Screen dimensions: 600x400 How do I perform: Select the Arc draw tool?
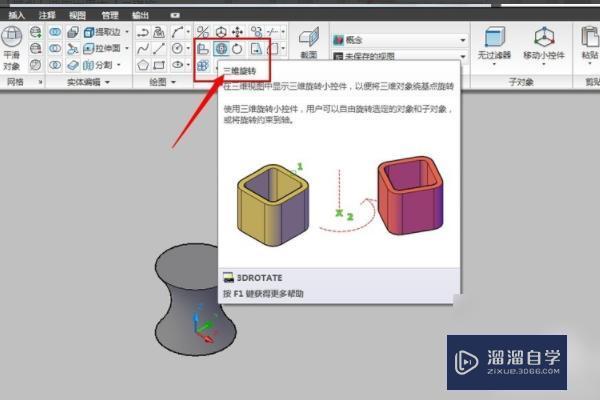pyautogui.click(x=177, y=32)
